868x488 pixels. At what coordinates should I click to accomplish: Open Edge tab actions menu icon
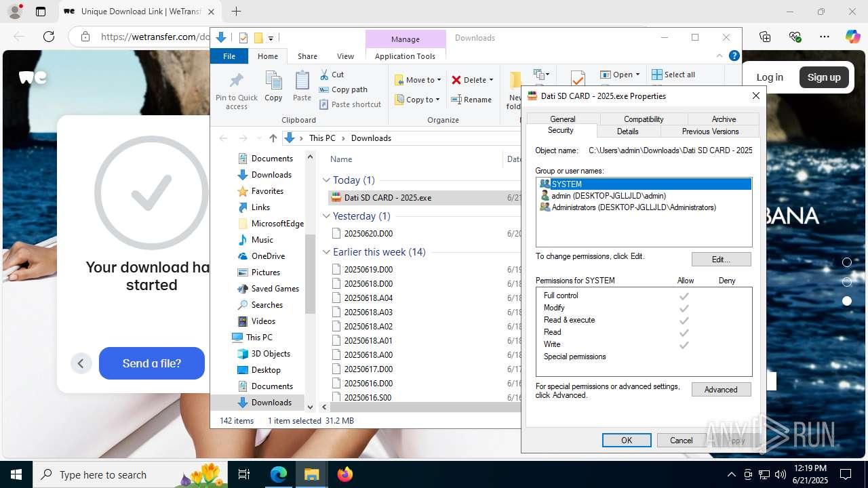41,12
